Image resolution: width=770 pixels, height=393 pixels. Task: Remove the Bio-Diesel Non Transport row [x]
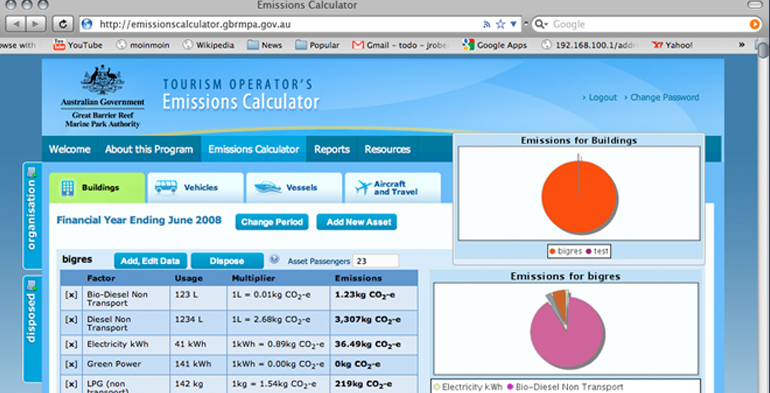pos(71,295)
